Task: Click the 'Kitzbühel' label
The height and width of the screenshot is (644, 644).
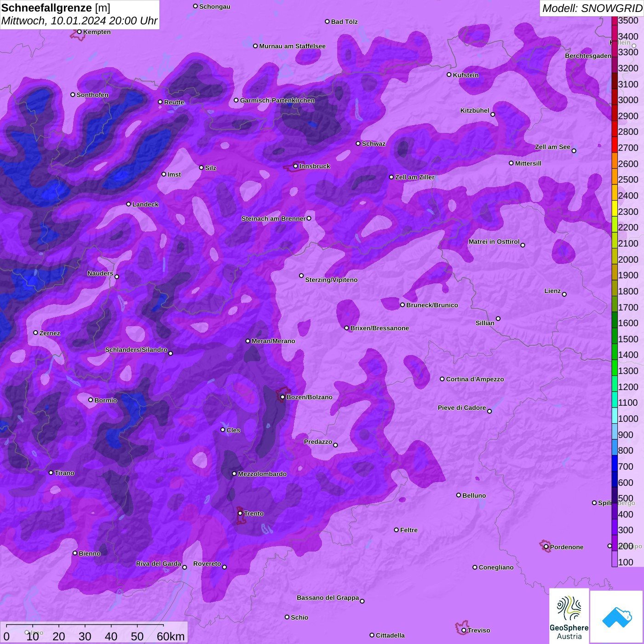Action: pos(475,110)
